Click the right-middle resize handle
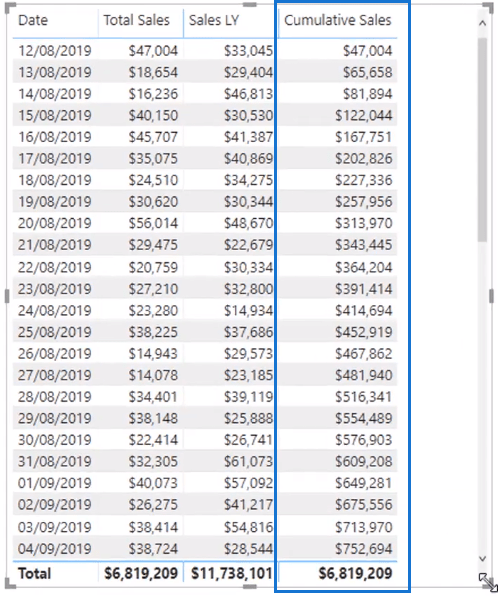Viewport: 498px width, 596px height. point(491,296)
